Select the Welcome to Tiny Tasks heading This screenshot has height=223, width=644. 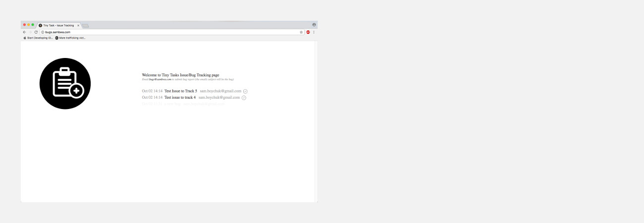pos(180,75)
